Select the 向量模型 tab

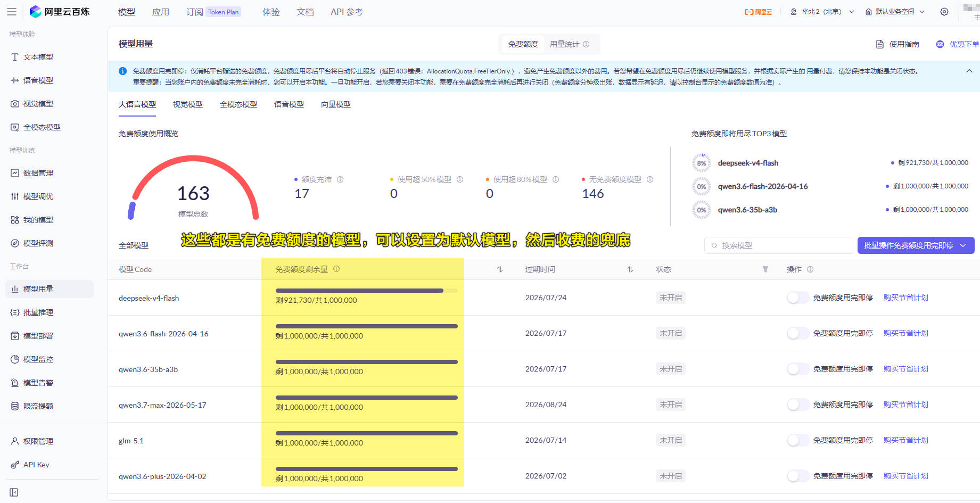[x=336, y=104]
